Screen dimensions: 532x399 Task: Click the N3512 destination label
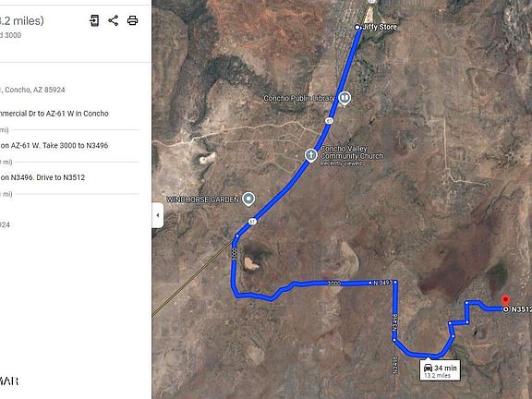click(522, 309)
